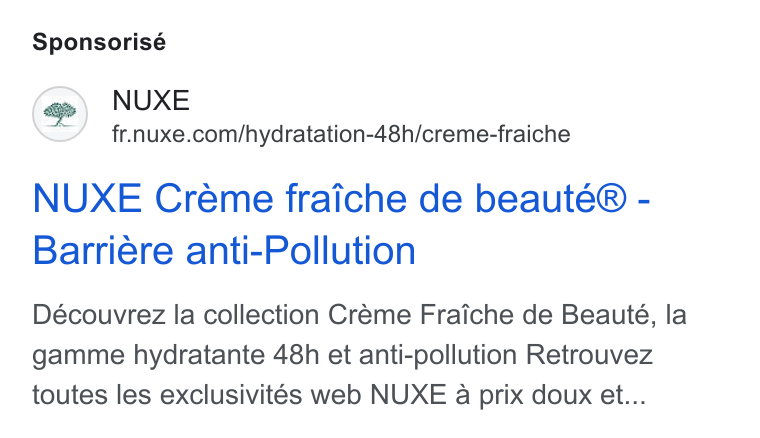
Task: Click the Barrière anti-Pollution title line
Action: (x=224, y=250)
